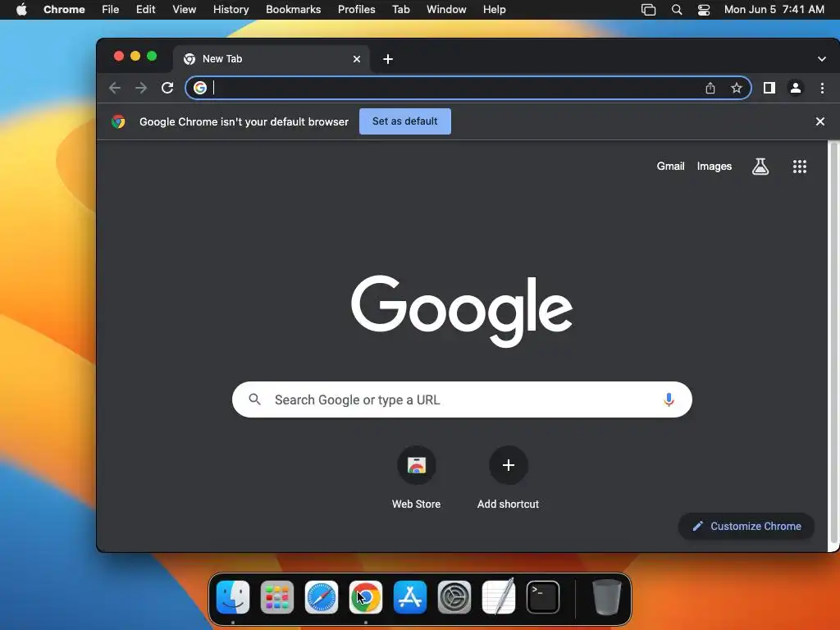Open a new tab with plus

tap(388, 59)
